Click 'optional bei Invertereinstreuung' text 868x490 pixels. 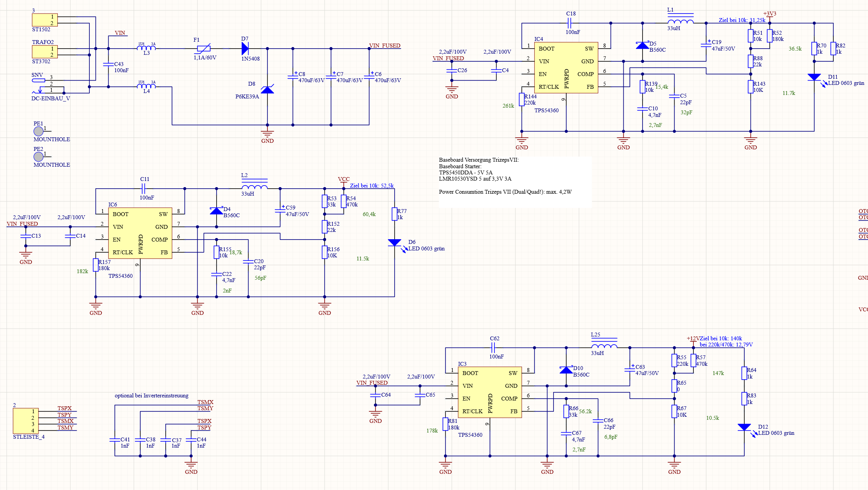tap(151, 395)
